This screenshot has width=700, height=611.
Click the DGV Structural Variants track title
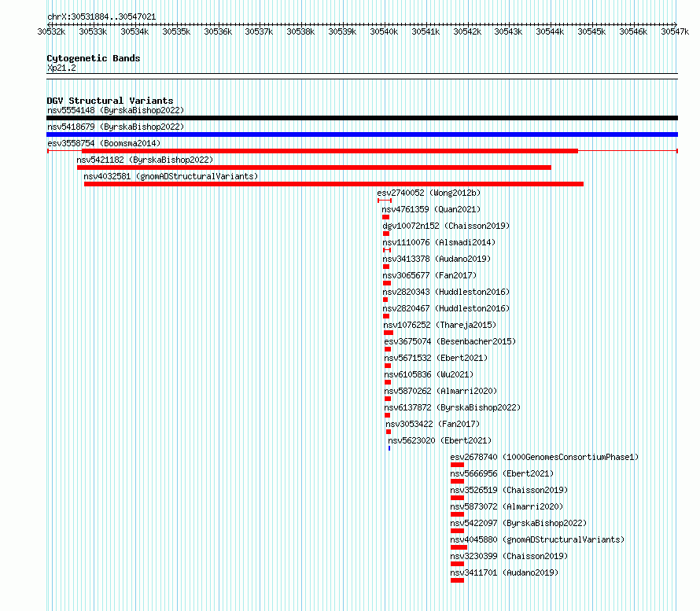tap(110, 101)
